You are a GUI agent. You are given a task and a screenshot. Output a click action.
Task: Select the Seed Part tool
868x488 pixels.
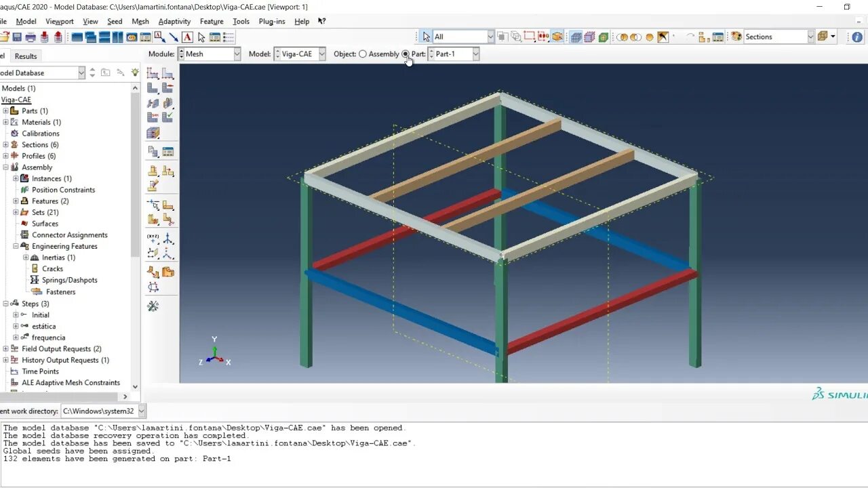click(x=153, y=73)
